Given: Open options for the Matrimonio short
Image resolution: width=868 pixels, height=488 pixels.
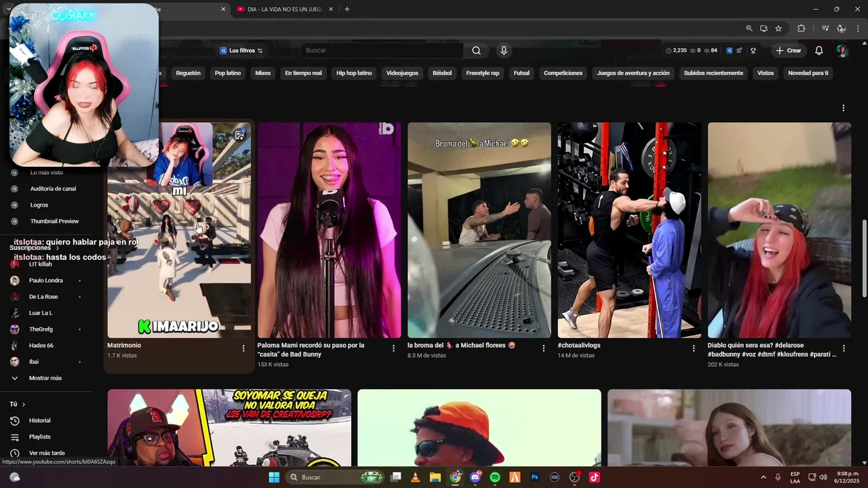Looking at the screenshot, I should tap(243, 348).
